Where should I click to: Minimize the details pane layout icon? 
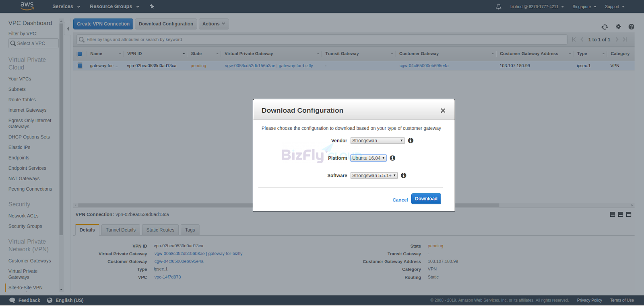pyautogui.click(x=613, y=214)
